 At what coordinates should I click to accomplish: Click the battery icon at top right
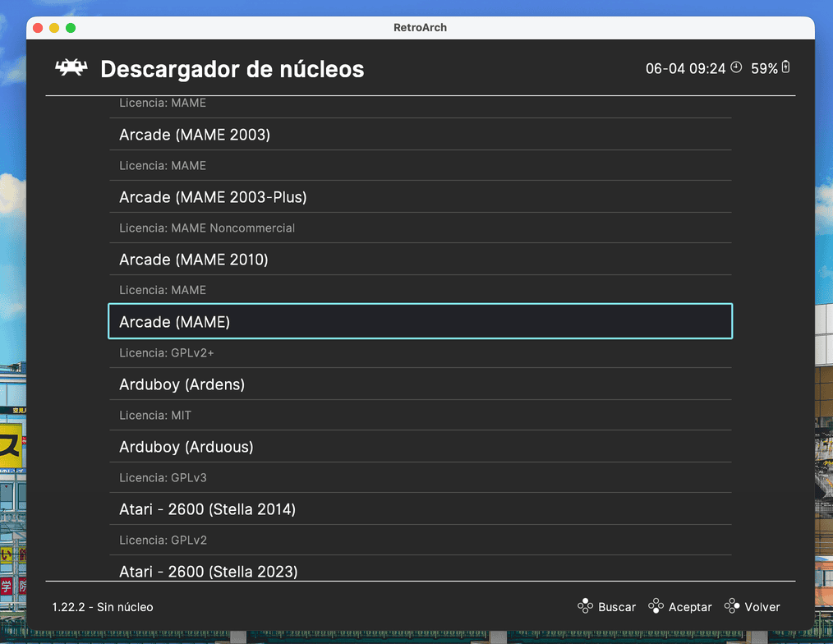(785, 67)
